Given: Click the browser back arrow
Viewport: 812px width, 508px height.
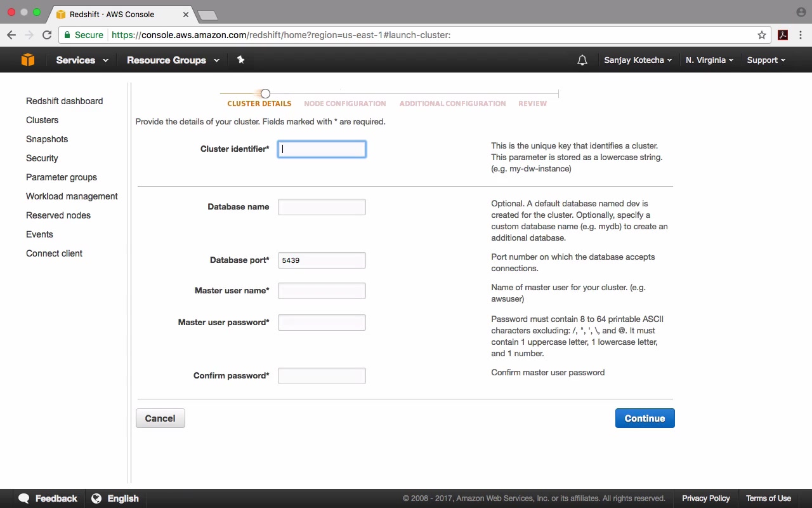Looking at the screenshot, I should (x=11, y=35).
